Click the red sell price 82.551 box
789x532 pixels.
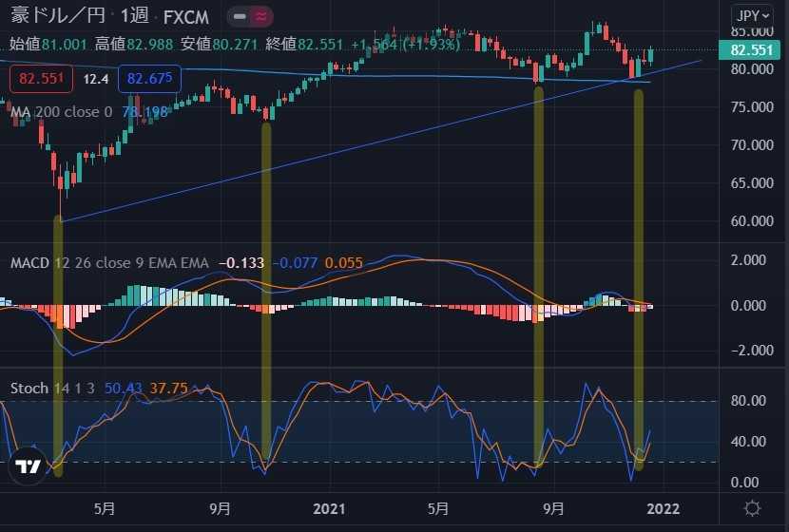(x=41, y=79)
